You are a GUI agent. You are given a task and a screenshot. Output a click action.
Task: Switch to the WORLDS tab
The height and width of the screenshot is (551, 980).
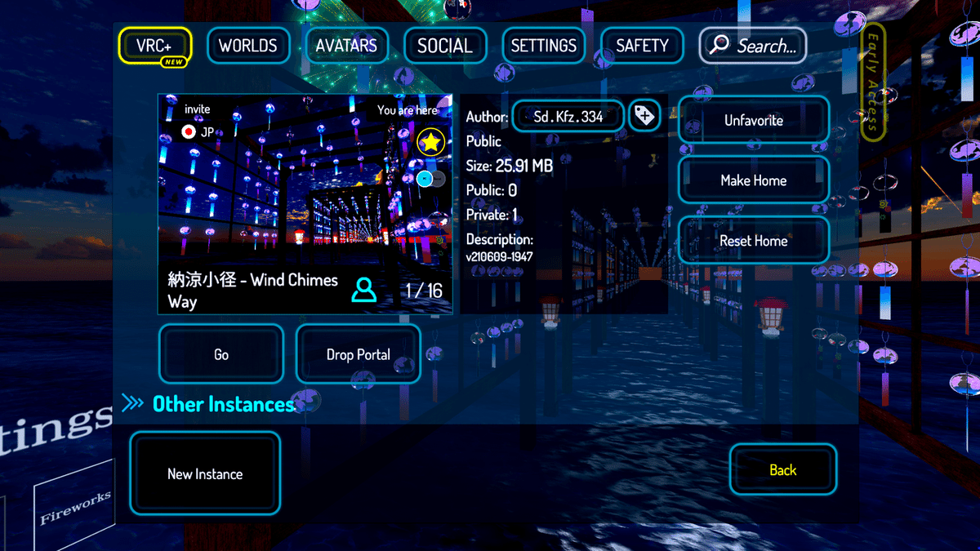[x=248, y=45]
